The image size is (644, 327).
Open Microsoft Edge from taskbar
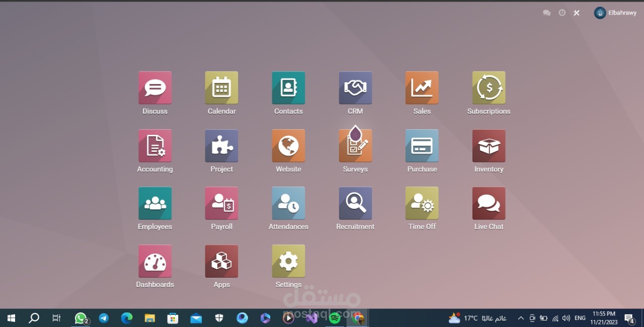pos(127,318)
